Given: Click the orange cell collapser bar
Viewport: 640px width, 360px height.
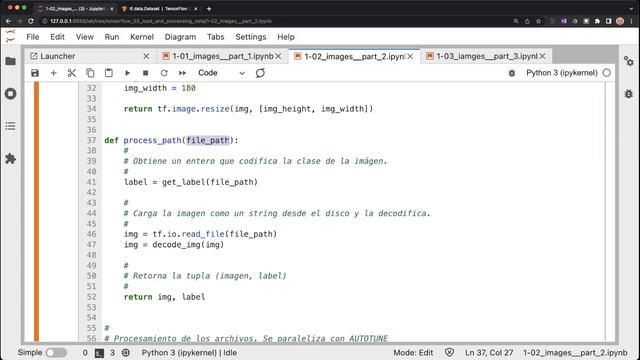Looking at the screenshot, I should [36, 211].
